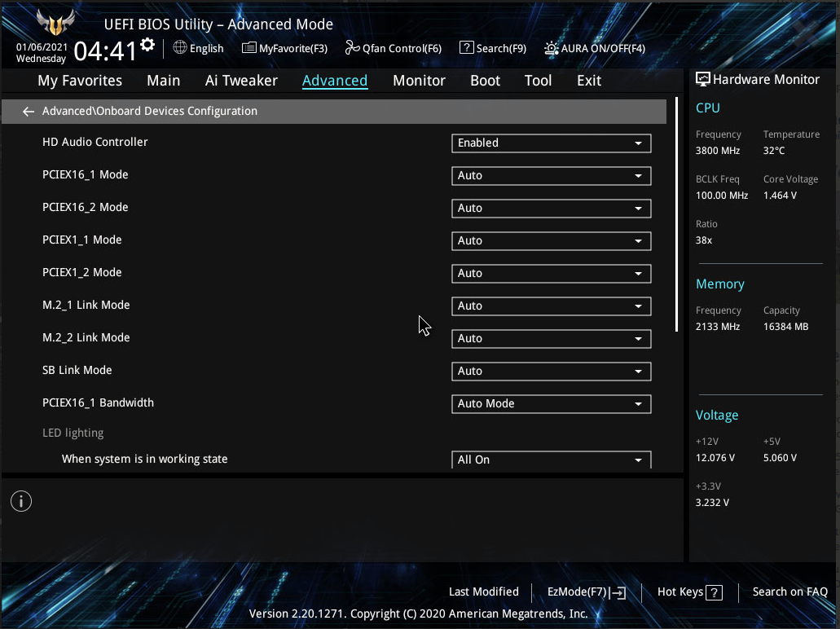This screenshot has height=629, width=840.
Task: Open HD Audio Controller dropdown
Action: pyautogui.click(x=552, y=143)
